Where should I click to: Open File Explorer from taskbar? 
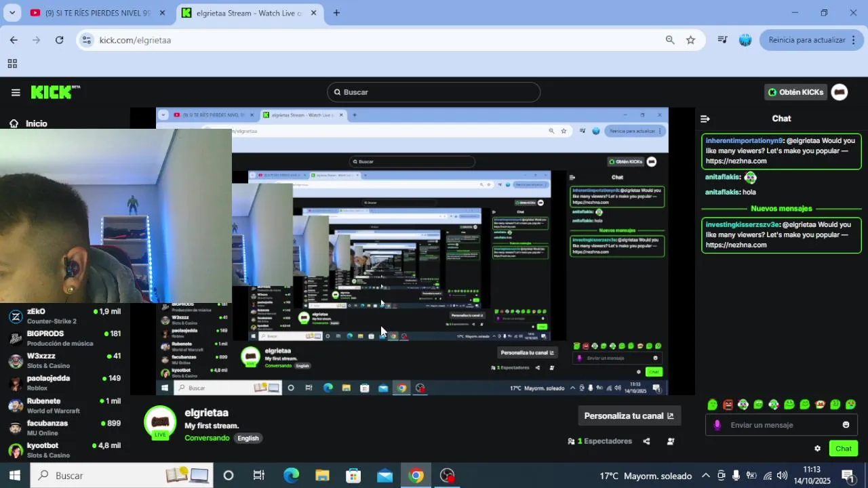click(322, 476)
